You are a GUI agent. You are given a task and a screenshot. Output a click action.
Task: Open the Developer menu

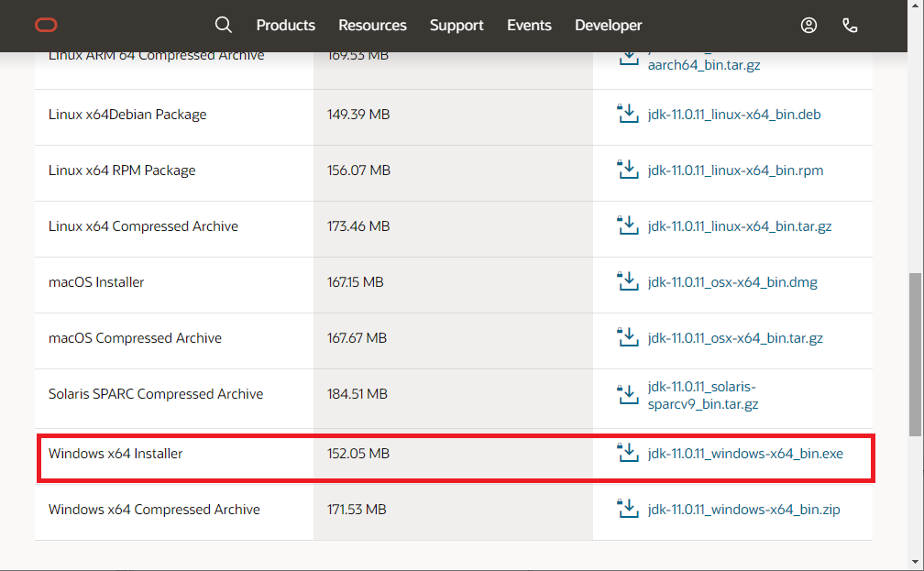[x=608, y=26]
